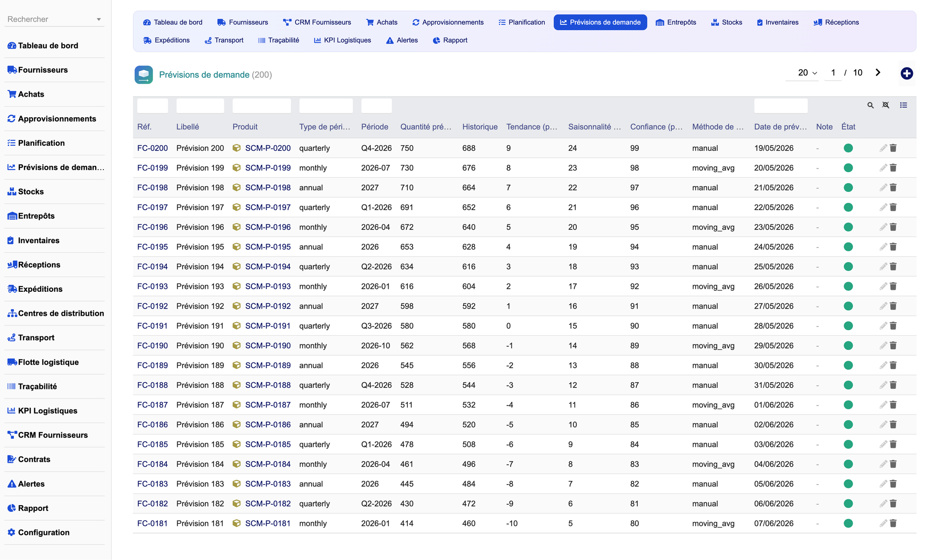
Task: Click the trash icon for row FC-0181
Action: (x=893, y=523)
